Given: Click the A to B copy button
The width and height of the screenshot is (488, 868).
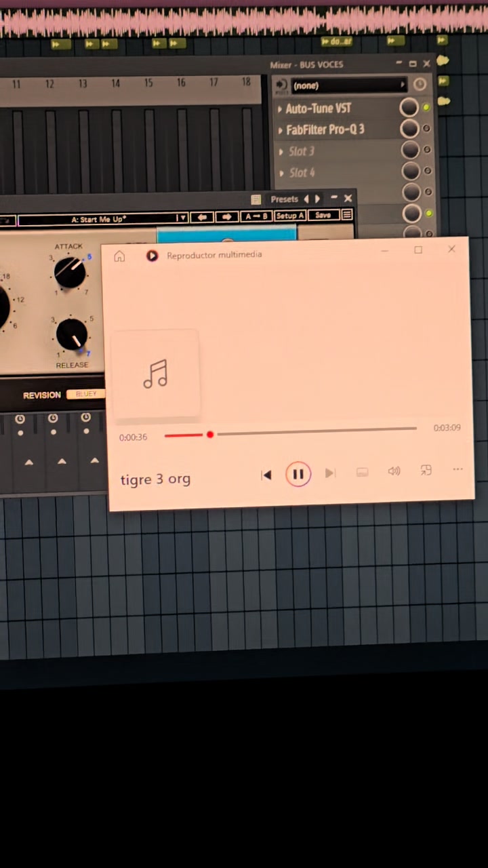Looking at the screenshot, I should (x=256, y=216).
